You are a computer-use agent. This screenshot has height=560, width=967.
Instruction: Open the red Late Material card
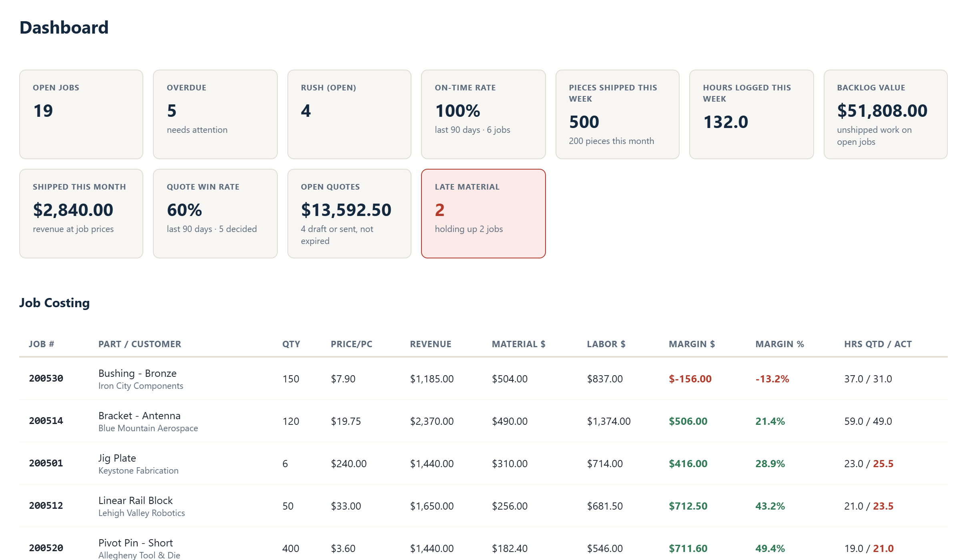pos(483,214)
